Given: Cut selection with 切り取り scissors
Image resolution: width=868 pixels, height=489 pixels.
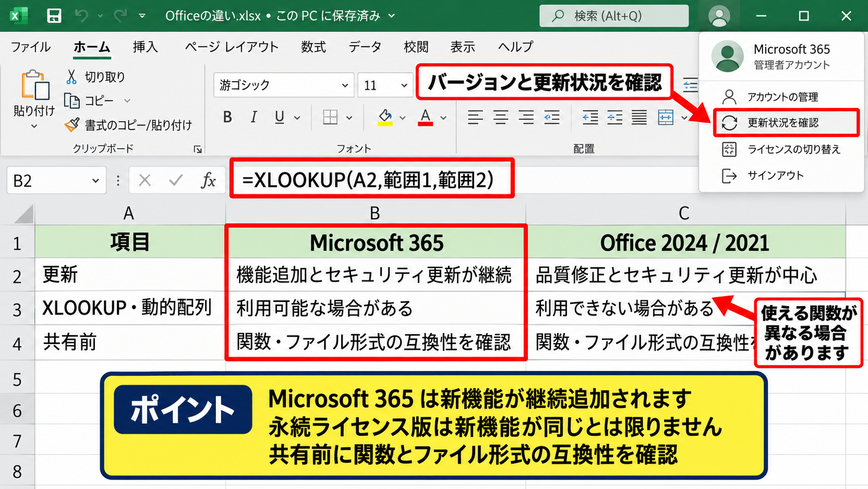Looking at the screenshot, I should coord(72,77).
